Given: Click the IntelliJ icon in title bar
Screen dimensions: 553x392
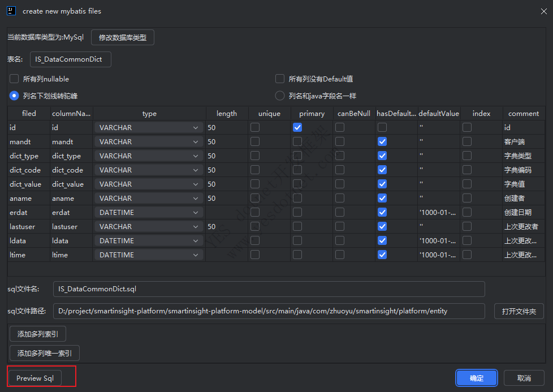Looking at the screenshot, I should pyautogui.click(x=11, y=11).
